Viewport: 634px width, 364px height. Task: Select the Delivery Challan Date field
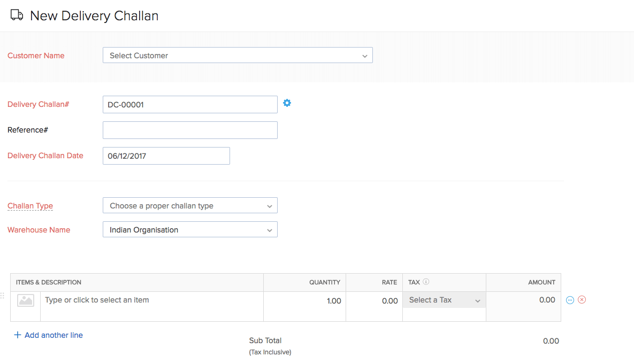pos(166,156)
